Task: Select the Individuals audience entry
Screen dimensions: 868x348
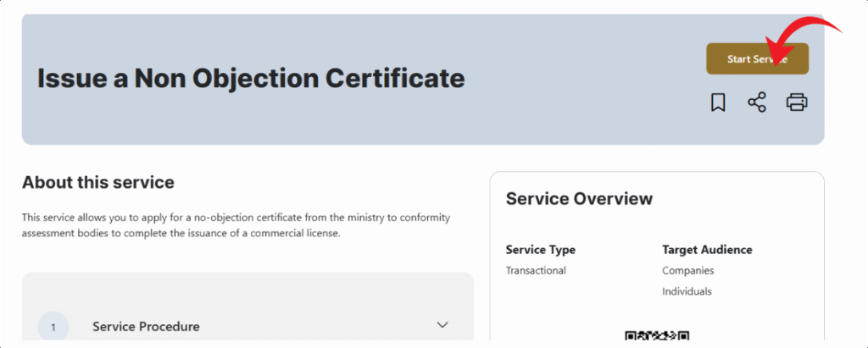Action: tap(687, 292)
